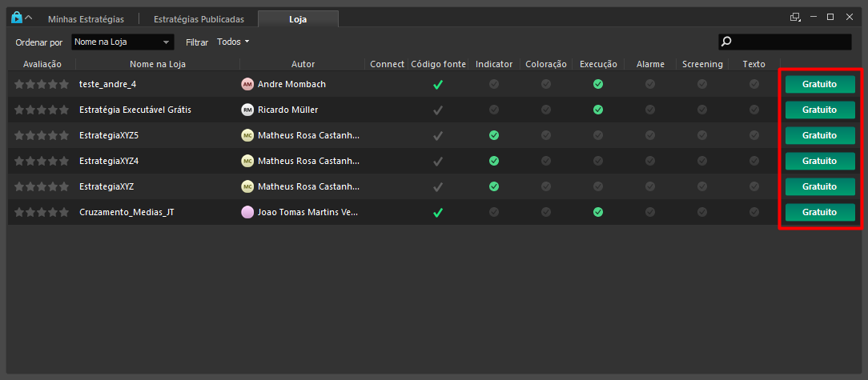The width and height of the screenshot is (868, 380).
Task: Click green Execução check for teste_andre_4
Action: pyautogui.click(x=598, y=84)
